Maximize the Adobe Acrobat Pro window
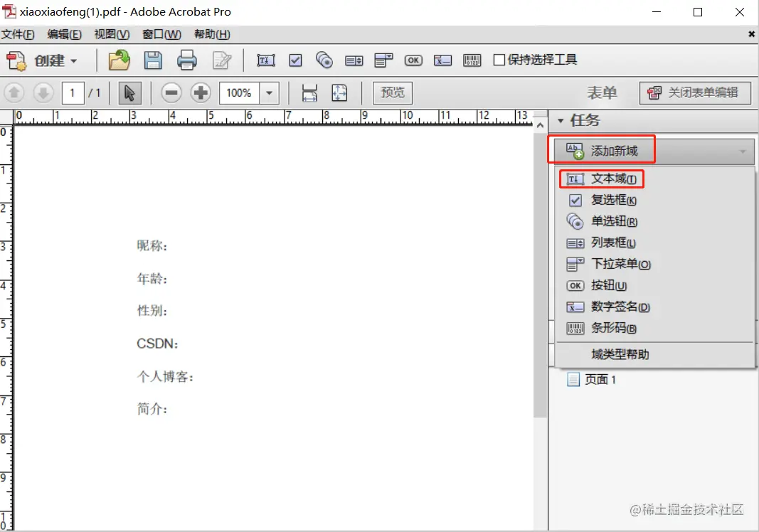The width and height of the screenshot is (759, 532). 698,12
